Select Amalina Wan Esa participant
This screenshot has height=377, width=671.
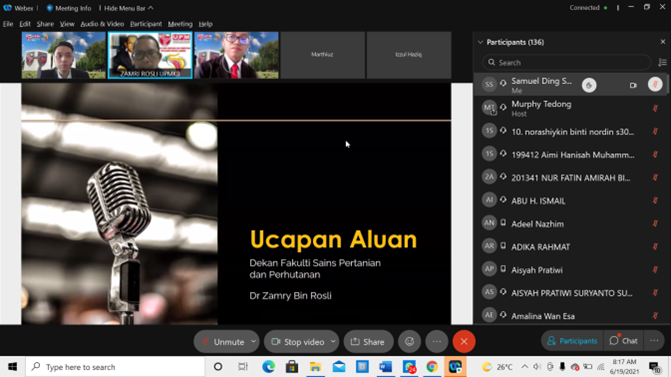tap(570, 315)
